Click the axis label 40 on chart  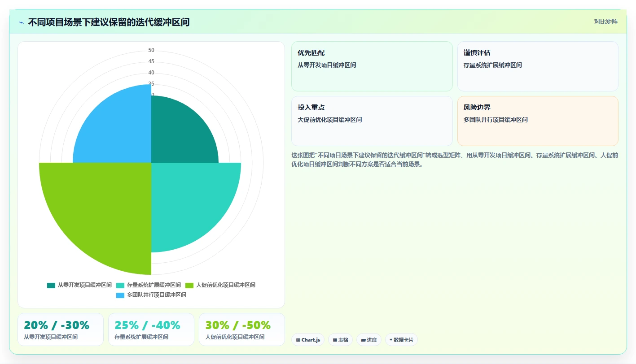click(x=151, y=73)
